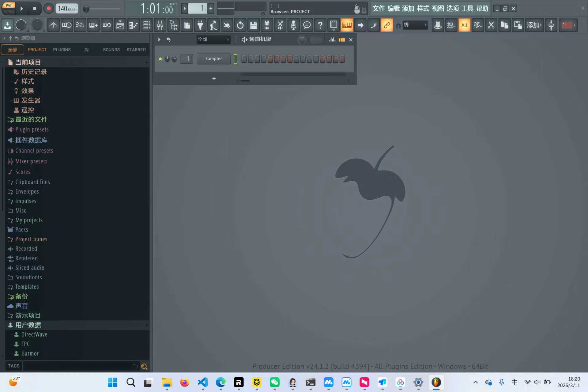
Task: Open the 全部 filter dropdown in Channel Rack
Action: [213, 39]
